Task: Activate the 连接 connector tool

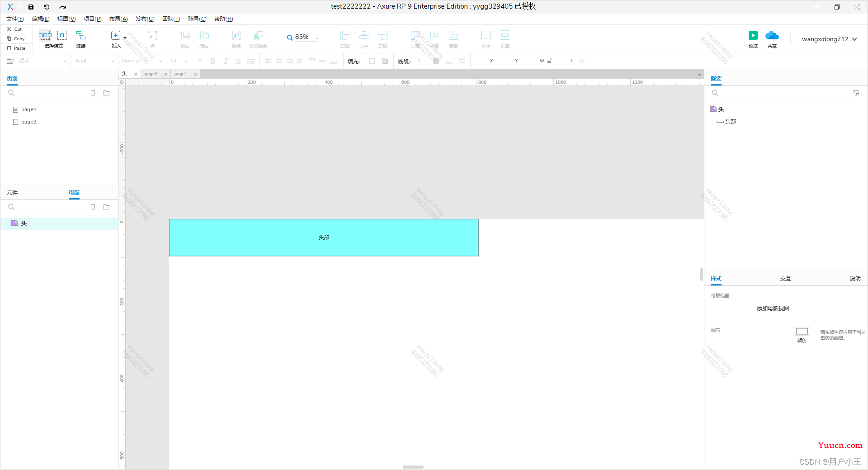Action: coord(81,39)
